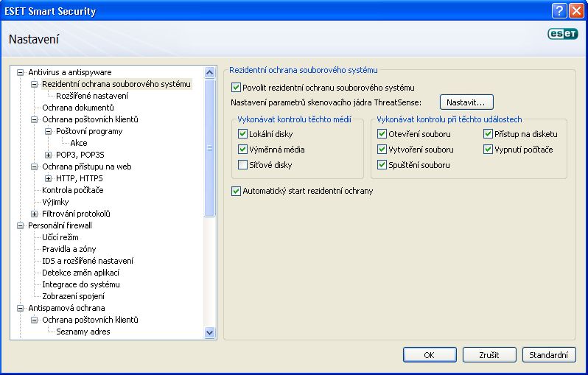Click the ESET logo icon
Screen dimensions: 588x375
562,33
